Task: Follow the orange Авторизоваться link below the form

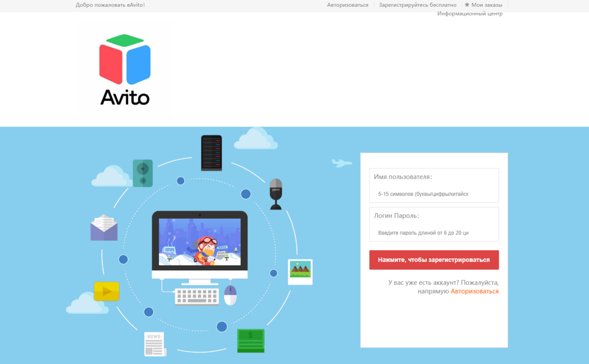Action: [x=474, y=291]
